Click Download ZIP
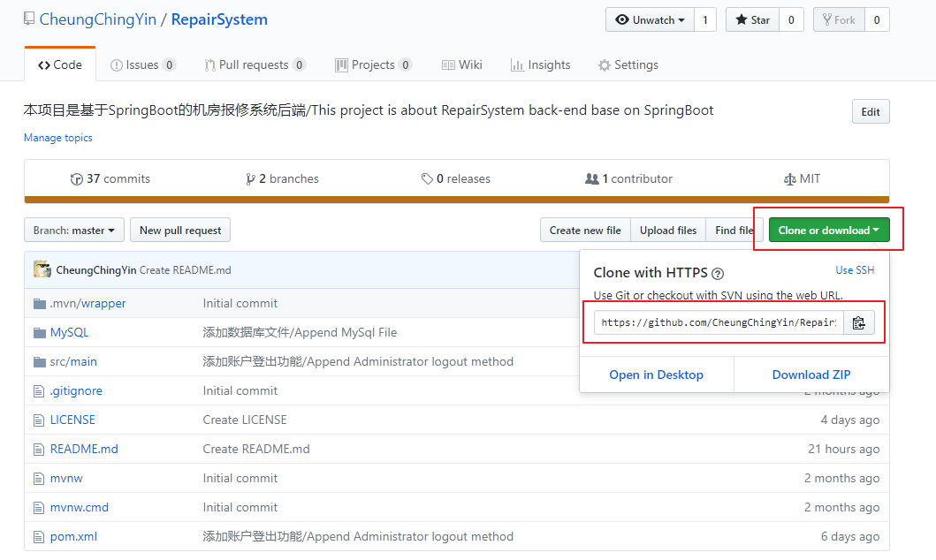Viewport: 936px width, 560px height. pyautogui.click(x=811, y=375)
